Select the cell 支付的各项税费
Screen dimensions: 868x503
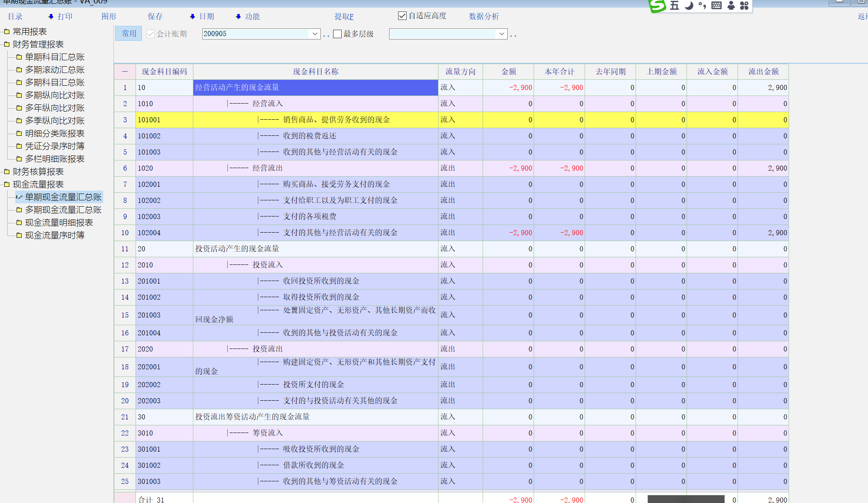pyautogui.click(x=316, y=216)
